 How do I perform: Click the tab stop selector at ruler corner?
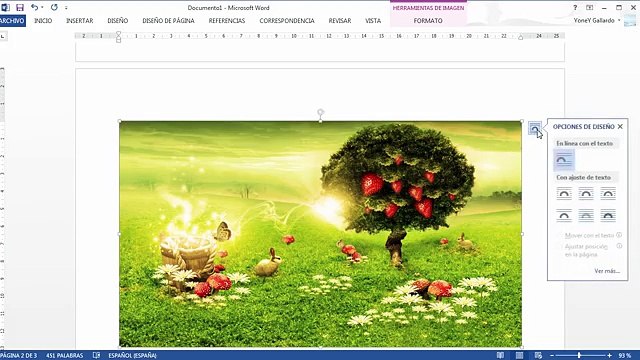pyautogui.click(x=3, y=36)
